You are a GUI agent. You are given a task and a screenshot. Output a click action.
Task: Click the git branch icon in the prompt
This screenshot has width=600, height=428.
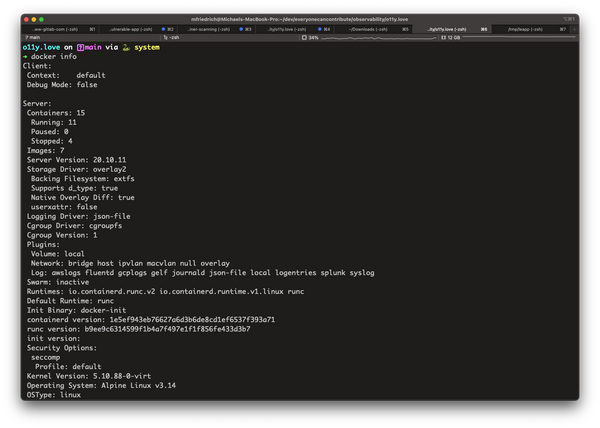[x=80, y=47]
